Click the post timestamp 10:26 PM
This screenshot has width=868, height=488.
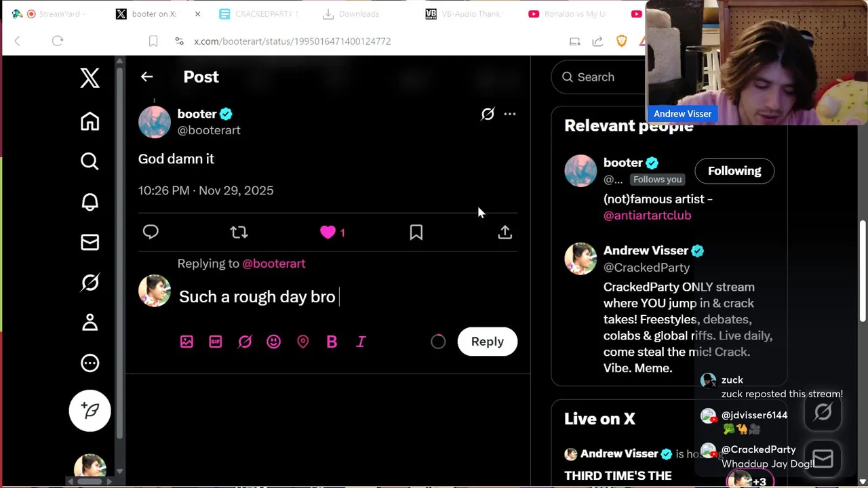point(206,190)
